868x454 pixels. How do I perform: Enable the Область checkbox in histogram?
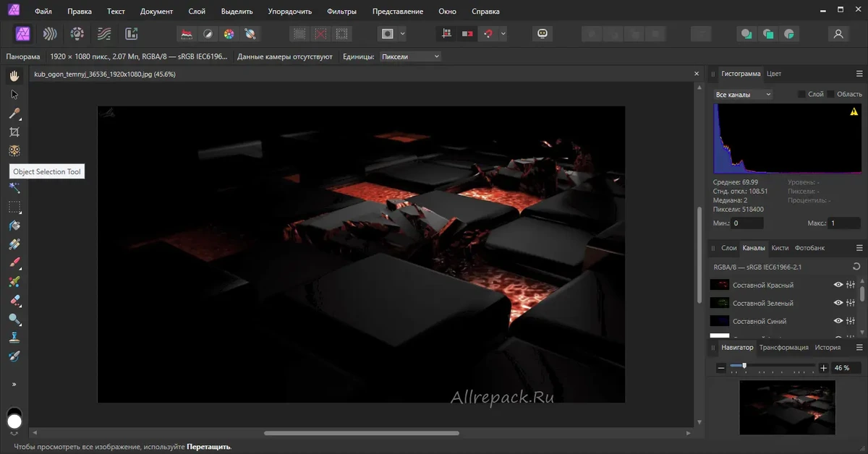(830, 95)
